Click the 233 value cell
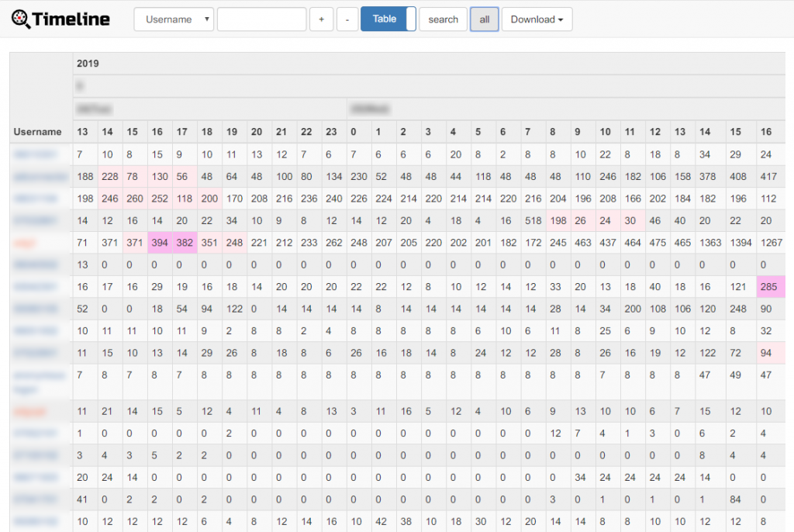This screenshot has height=532, width=794. 309,243
